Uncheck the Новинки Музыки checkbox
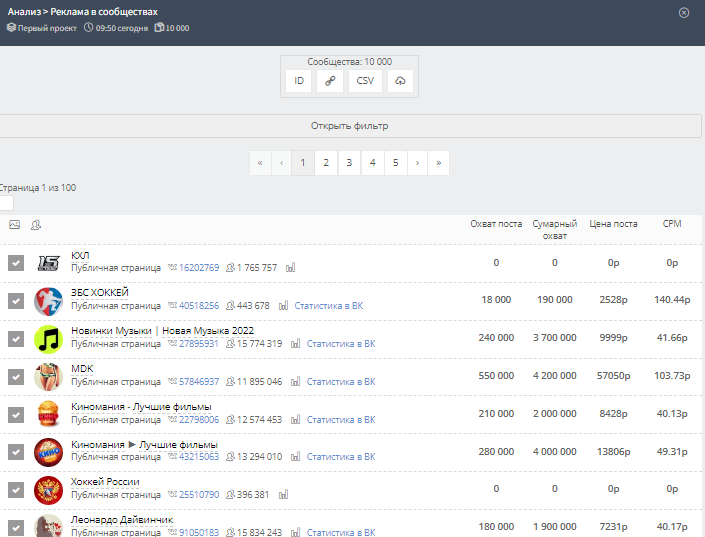 (16, 338)
